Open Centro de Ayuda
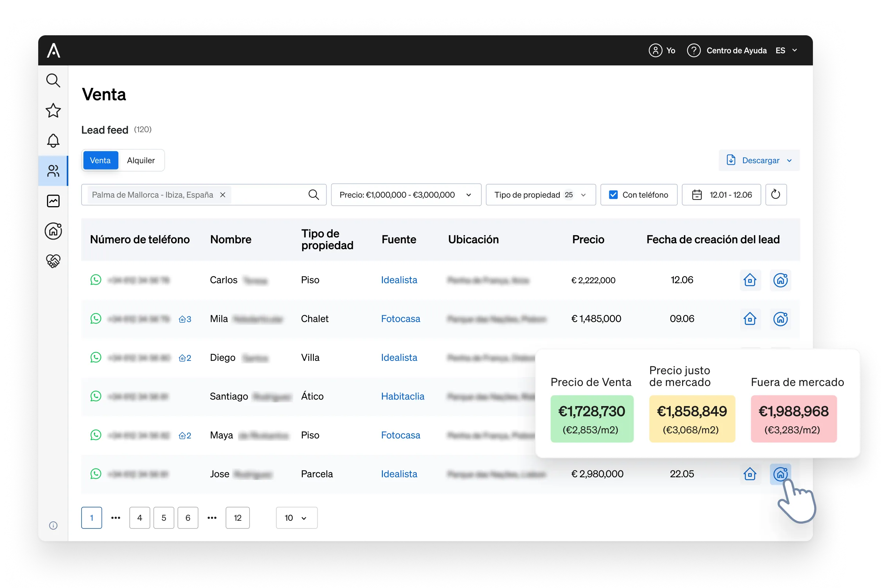 [727, 50]
